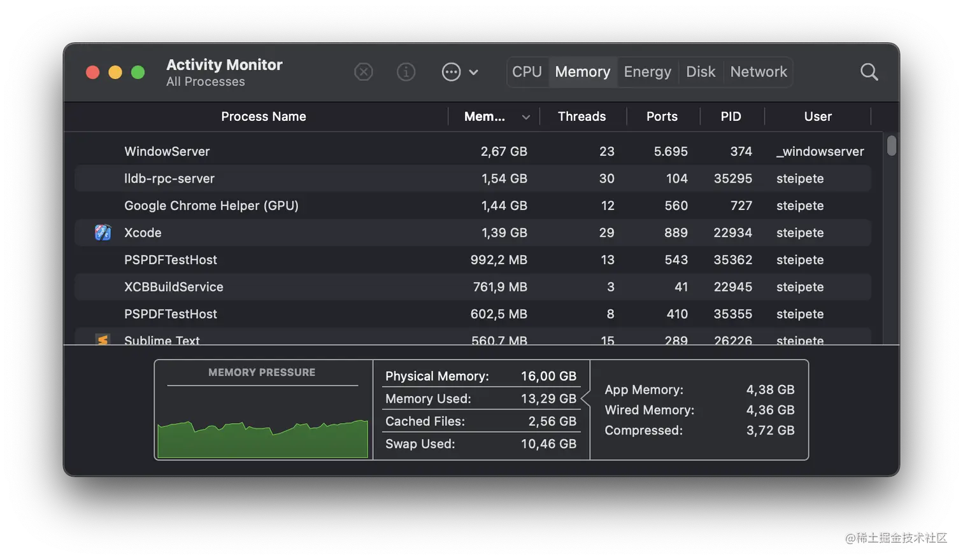This screenshot has height=560, width=963.
Task: Click the Sublime Text app icon
Action: 103,339
